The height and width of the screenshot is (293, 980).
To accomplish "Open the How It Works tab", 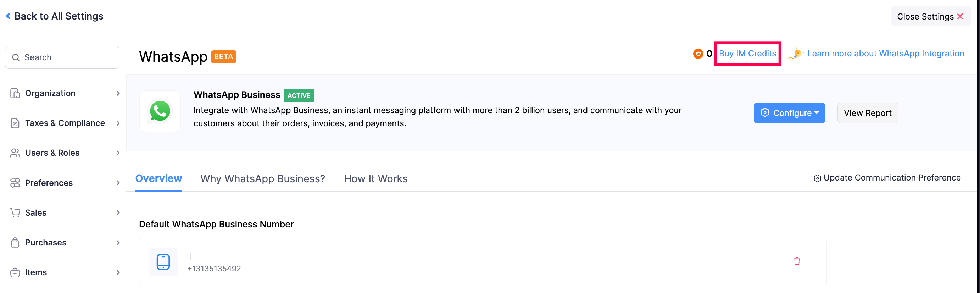I will pyautogui.click(x=375, y=178).
